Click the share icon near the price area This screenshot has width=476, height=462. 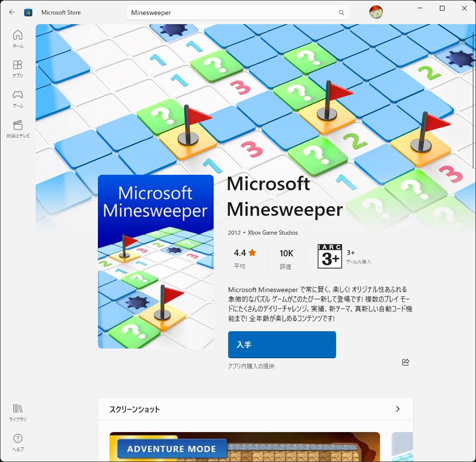click(x=406, y=362)
